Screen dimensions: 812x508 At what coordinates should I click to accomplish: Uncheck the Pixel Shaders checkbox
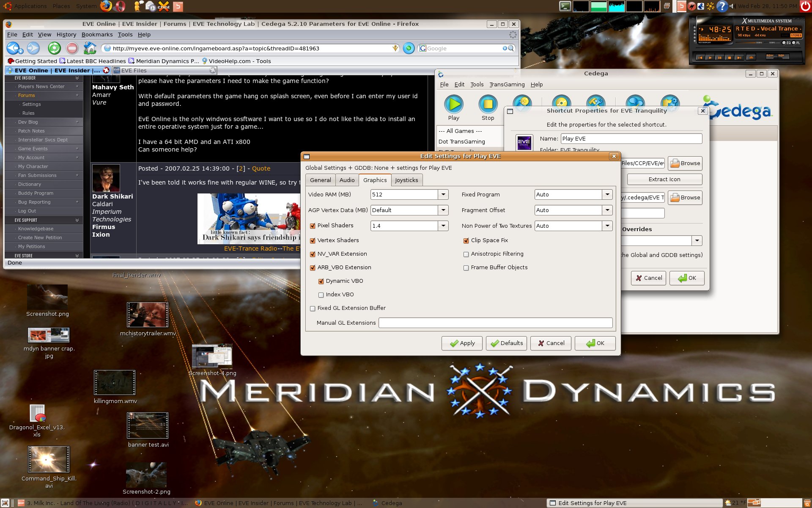(313, 226)
